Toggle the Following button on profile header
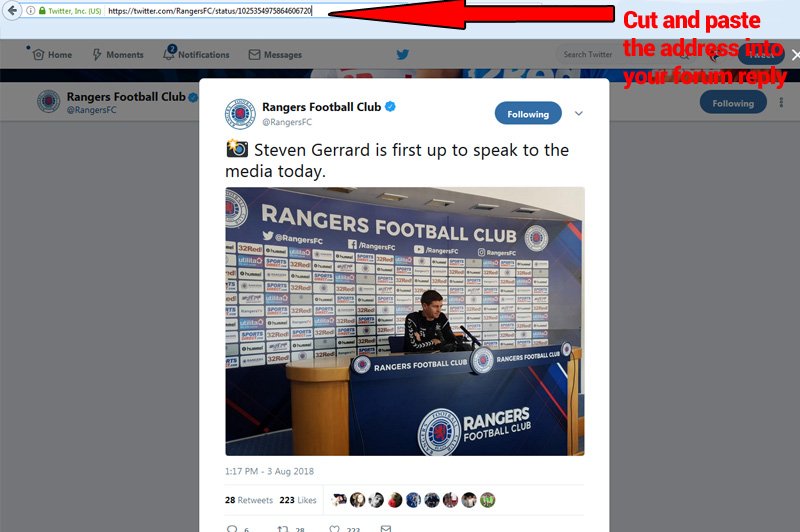This screenshot has width=800, height=532. (733, 103)
